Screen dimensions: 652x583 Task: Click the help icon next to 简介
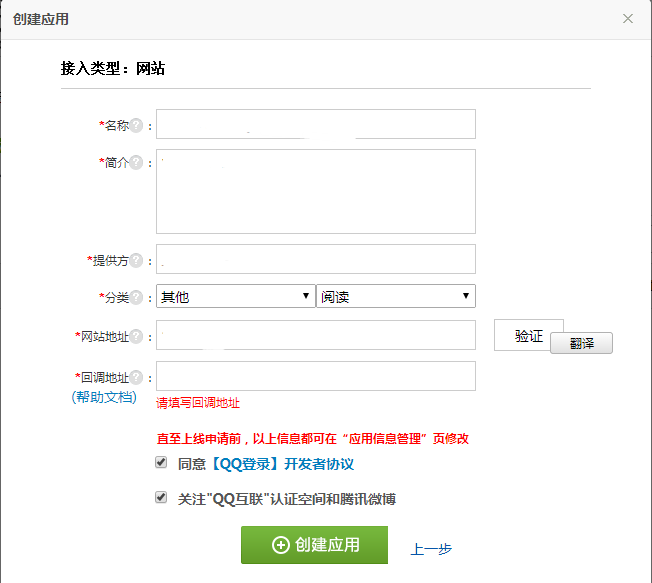pyautogui.click(x=136, y=163)
